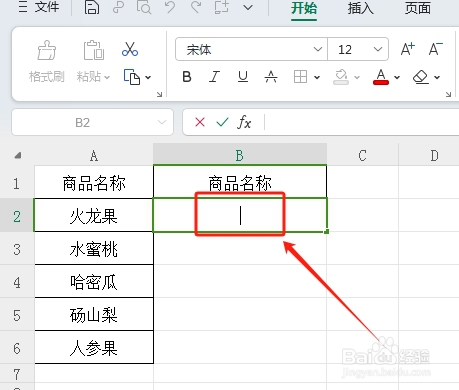459x390 pixels.
Task: Confirm entry with green checkmark
Action: click(222, 122)
